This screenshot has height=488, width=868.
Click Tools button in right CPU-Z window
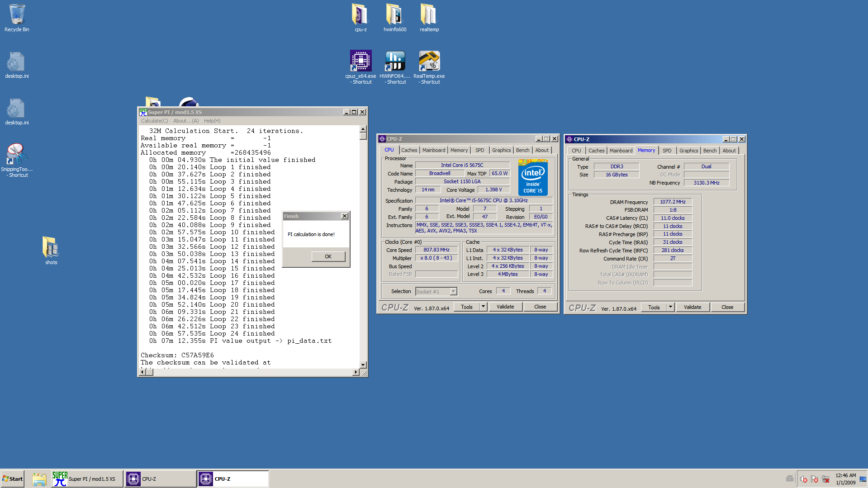click(x=654, y=307)
